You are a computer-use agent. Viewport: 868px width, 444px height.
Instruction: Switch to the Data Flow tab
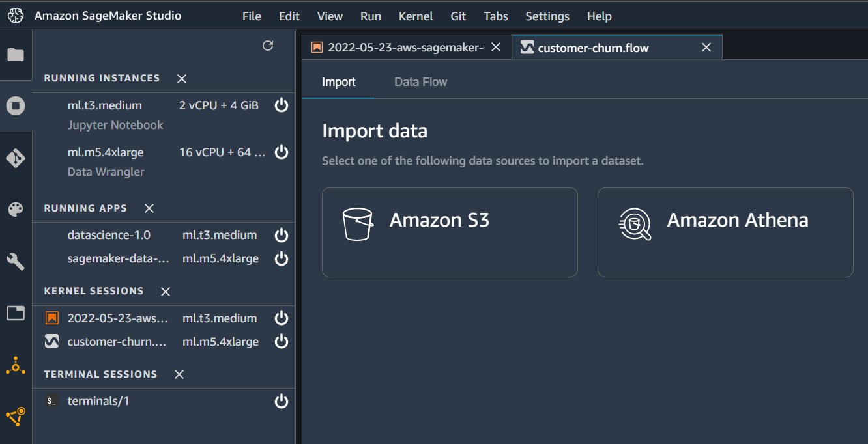pyautogui.click(x=421, y=82)
